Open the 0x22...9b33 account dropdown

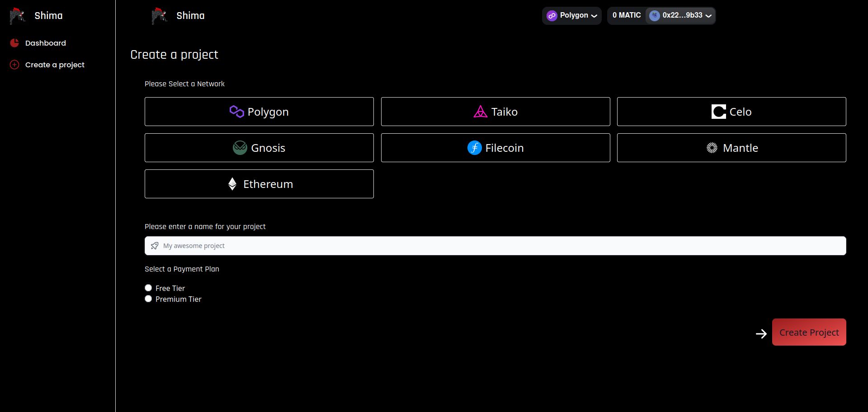click(680, 16)
